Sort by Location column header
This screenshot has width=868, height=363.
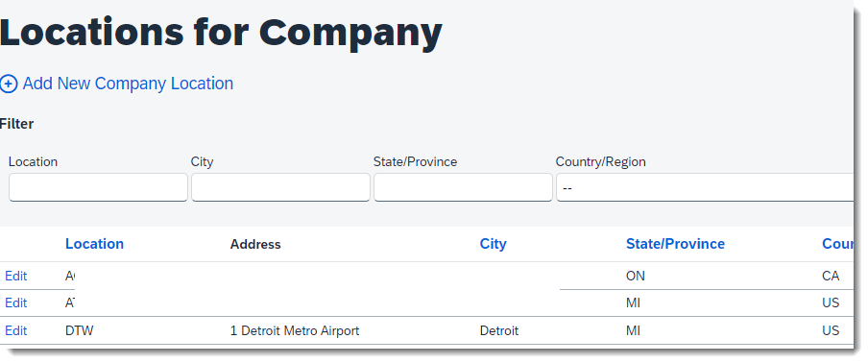tap(94, 244)
